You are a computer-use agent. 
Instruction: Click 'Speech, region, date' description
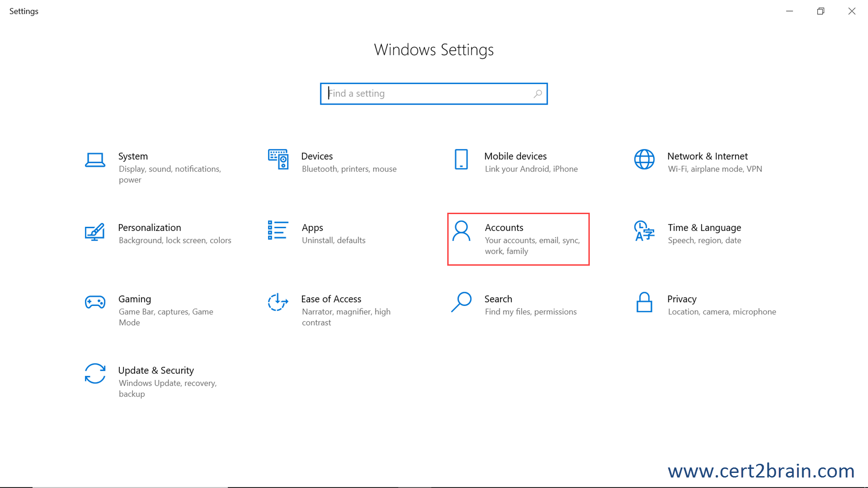point(704,240)
